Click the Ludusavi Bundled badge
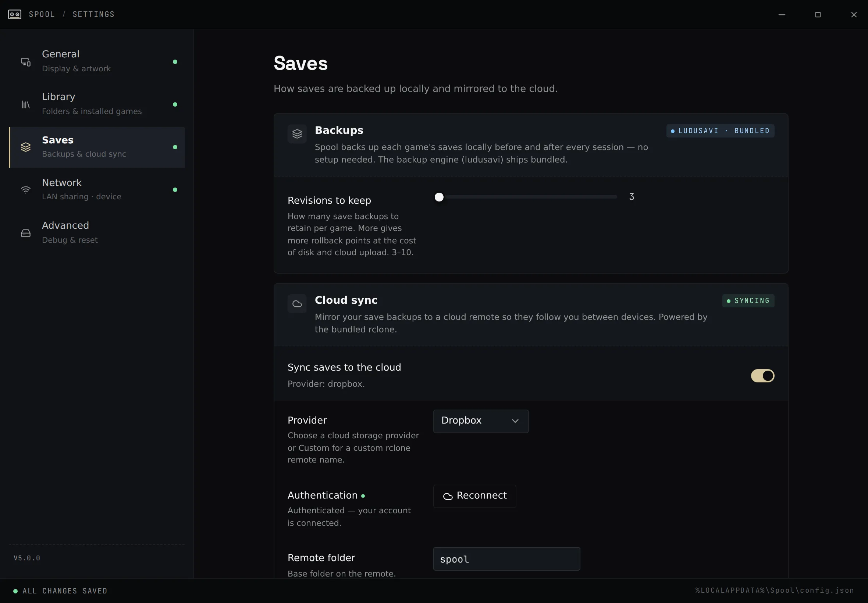Image resolution: width=868 pixels, height=603 pixels. [x=720, y=131]
